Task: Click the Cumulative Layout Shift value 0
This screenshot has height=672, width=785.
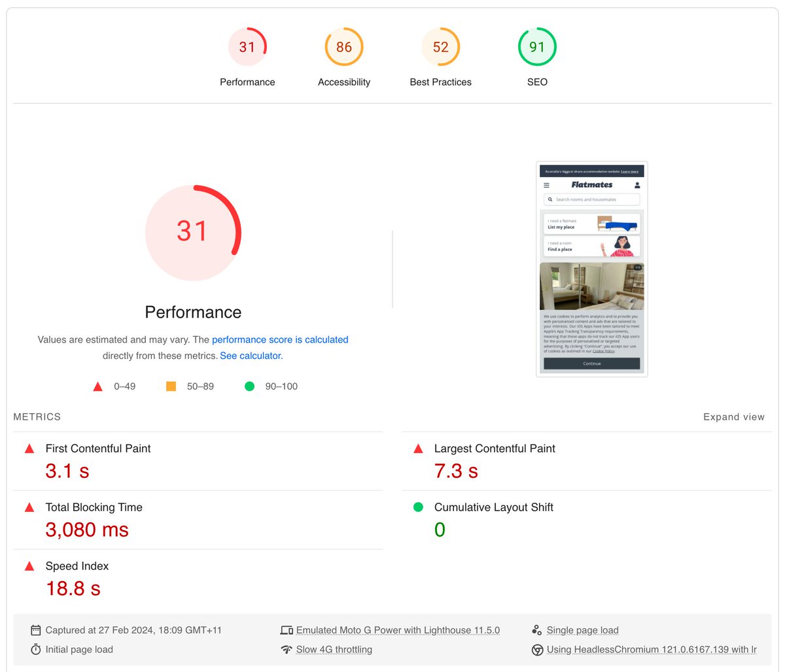Action: pyautogui.click(x=440, y=529)
